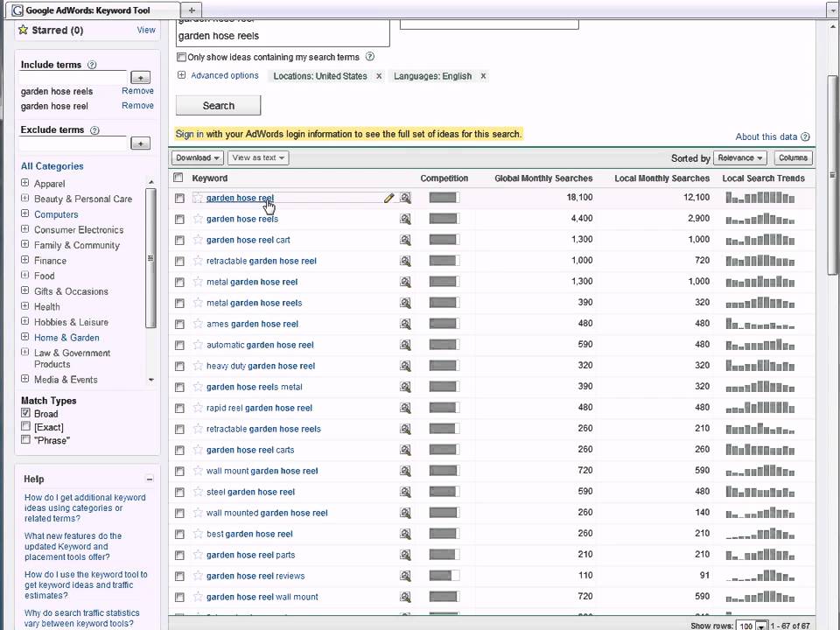The height and width of the screenshot is (630, 840).
Task: Open search insights magnifier for garden hose reel
Action: coord(405,199)
